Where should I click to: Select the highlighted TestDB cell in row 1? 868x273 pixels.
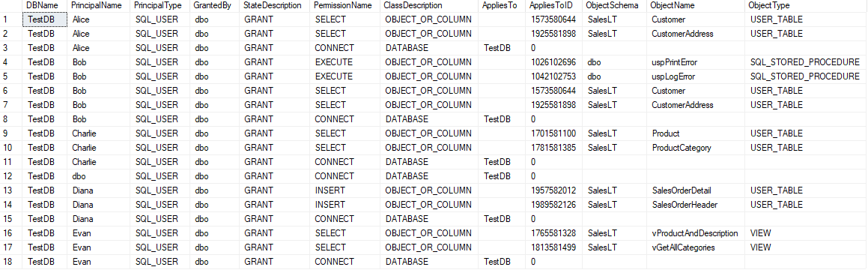[x=45, y=19]
